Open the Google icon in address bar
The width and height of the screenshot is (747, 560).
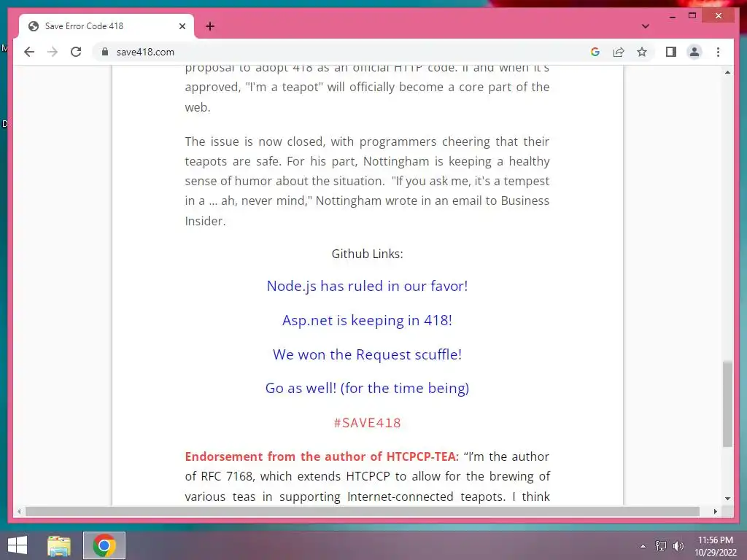595,52
